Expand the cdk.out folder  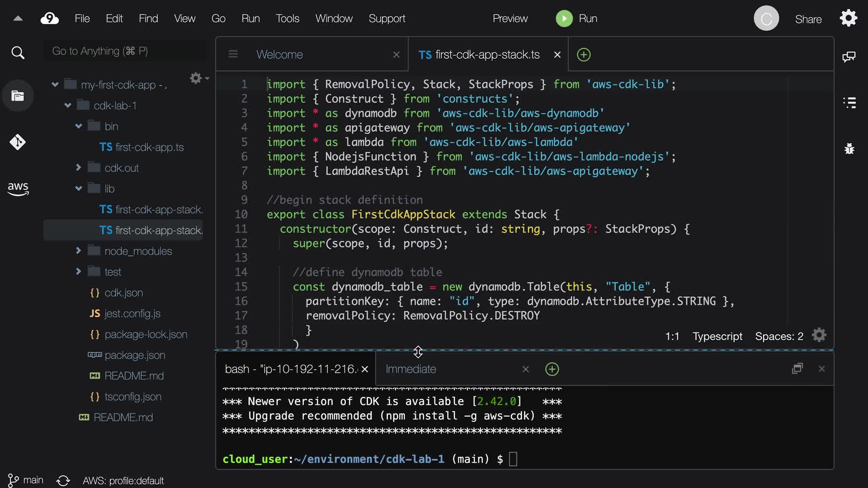click(78, 167)
